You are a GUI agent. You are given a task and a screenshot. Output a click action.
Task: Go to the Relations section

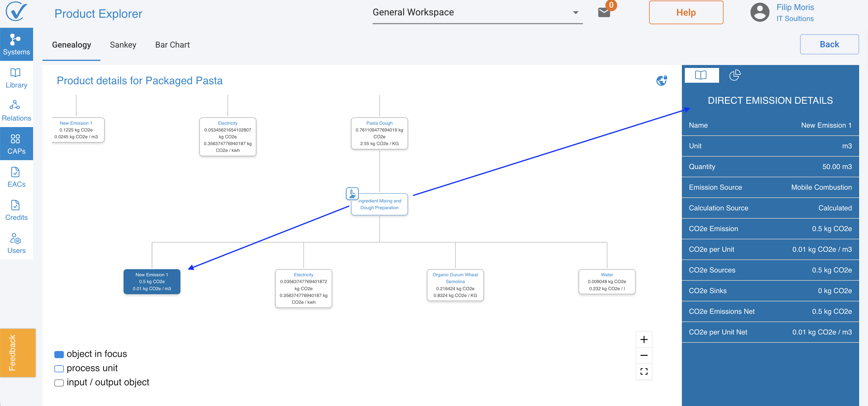coord(16,111)
